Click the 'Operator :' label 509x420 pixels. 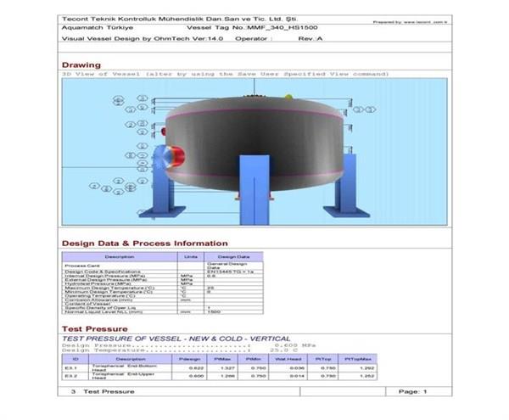254,39
